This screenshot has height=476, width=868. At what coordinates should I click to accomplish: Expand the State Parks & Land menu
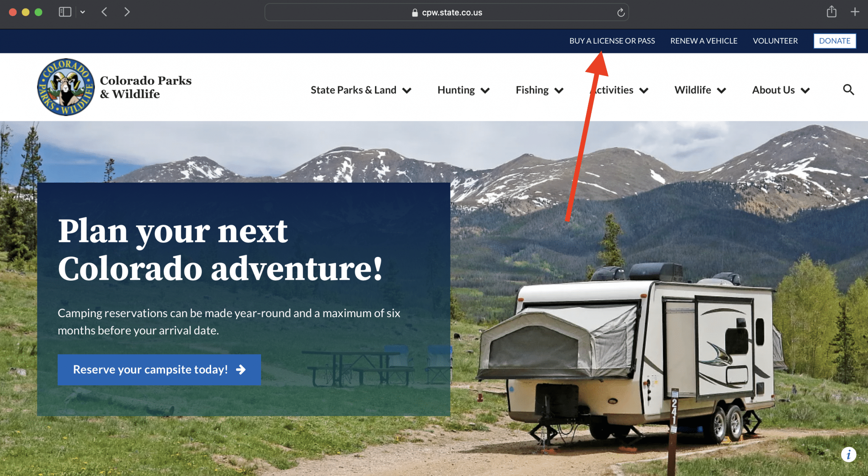tap(361, 90)
